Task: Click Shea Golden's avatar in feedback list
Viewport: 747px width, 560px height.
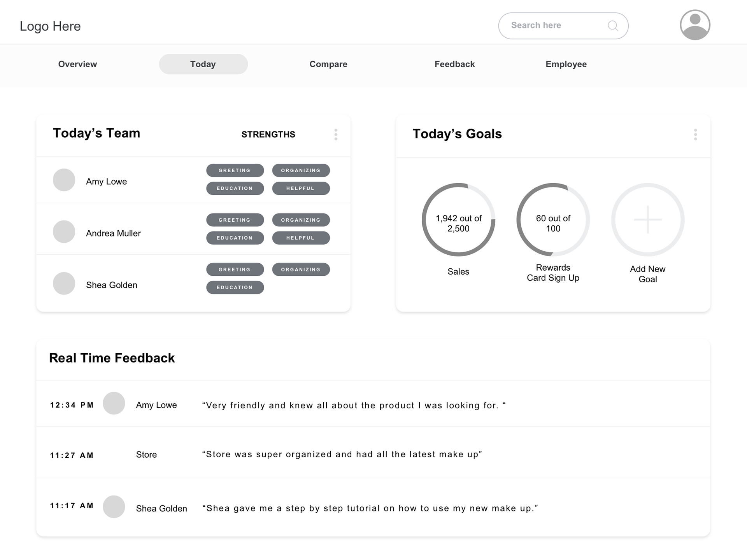Action: tap(114, 507)
